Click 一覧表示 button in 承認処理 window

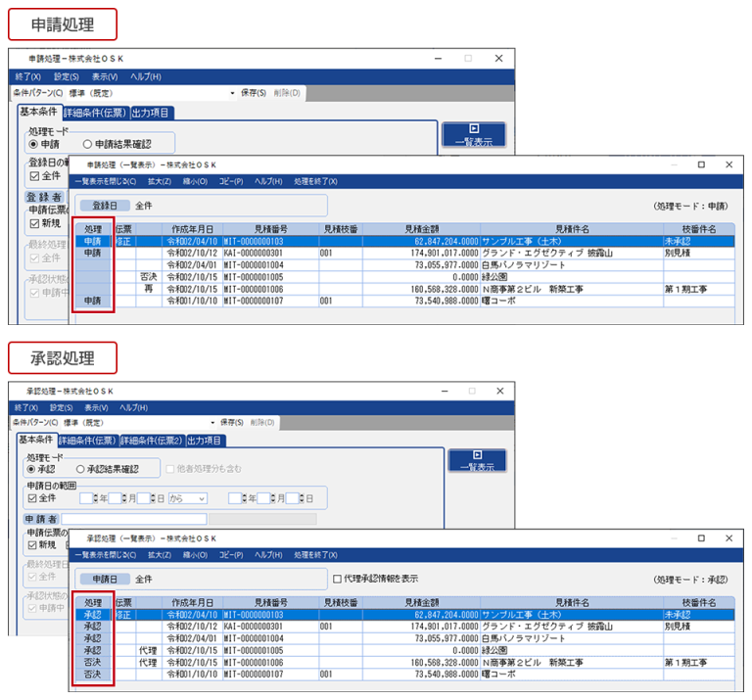click(x=480, y=461)
